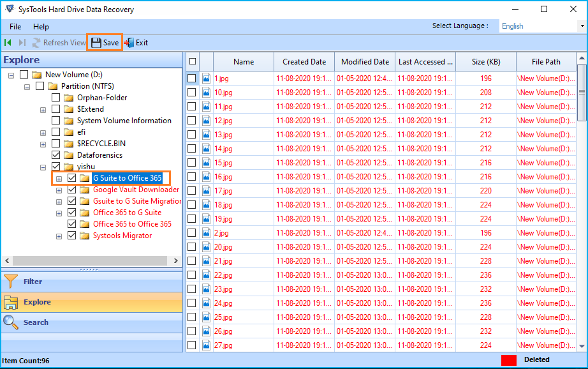The width and height of the screenshot is (588, 369).
Task: Open the Select Language dropdown
Action: 582,26
